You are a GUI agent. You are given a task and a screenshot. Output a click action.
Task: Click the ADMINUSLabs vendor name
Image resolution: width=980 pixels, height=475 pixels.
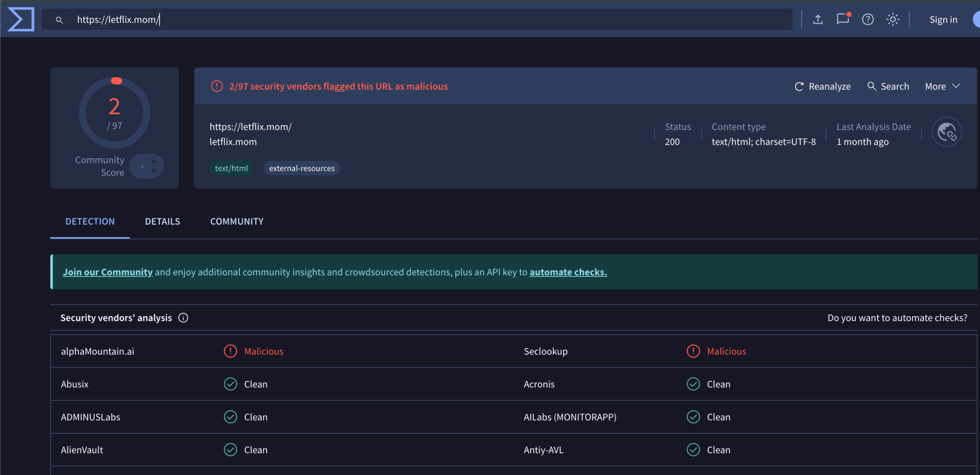coord(90,417)
